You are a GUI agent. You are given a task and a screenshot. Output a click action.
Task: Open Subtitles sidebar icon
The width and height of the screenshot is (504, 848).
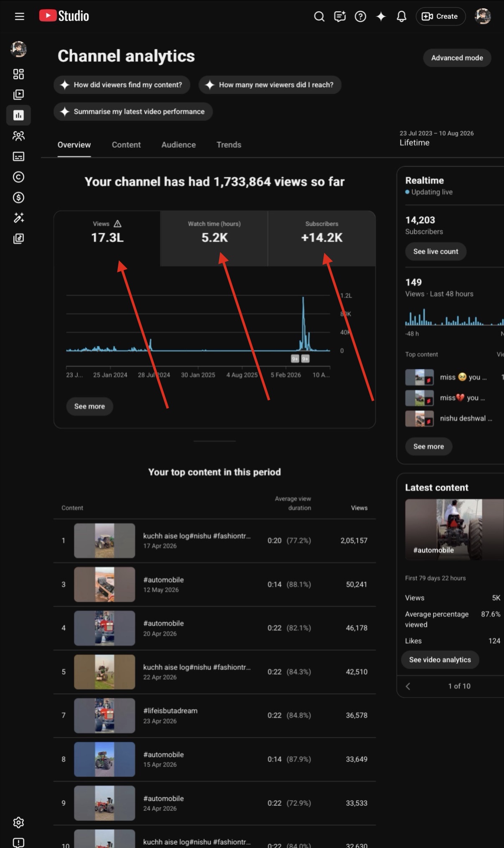(18, 156)
